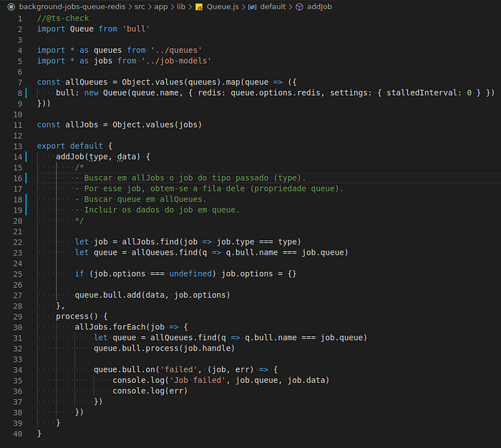Viewport: 501px width, 448px height.
Task: Click the //@ts-check comment
Action: [63, 18]
